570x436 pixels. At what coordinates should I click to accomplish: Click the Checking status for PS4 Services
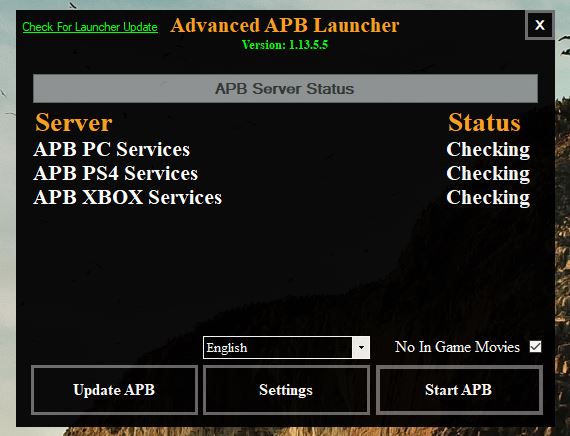[x=488, y=174]
